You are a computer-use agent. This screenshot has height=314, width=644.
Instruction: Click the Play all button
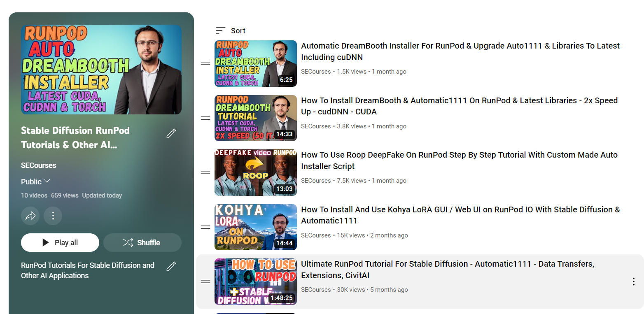click(60, 242)
